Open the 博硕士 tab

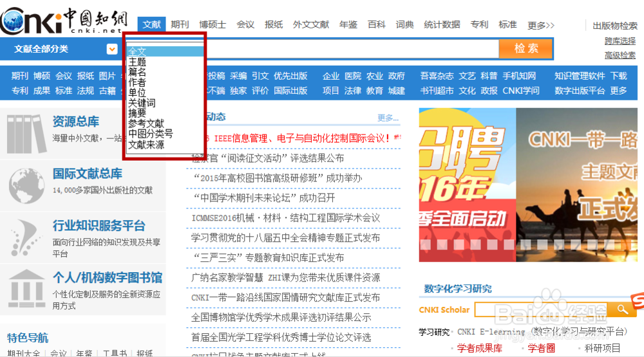click(213, 24)
